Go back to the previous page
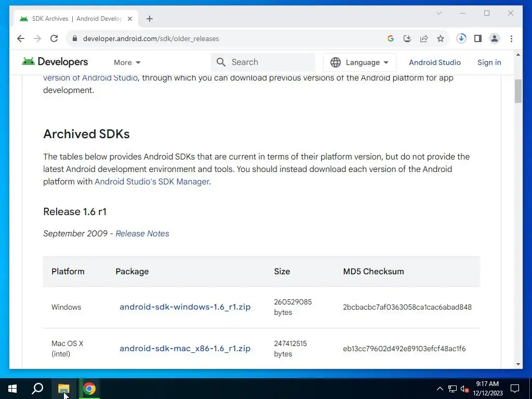The width and height of the screenshot is (532, 399). point(21,38)
